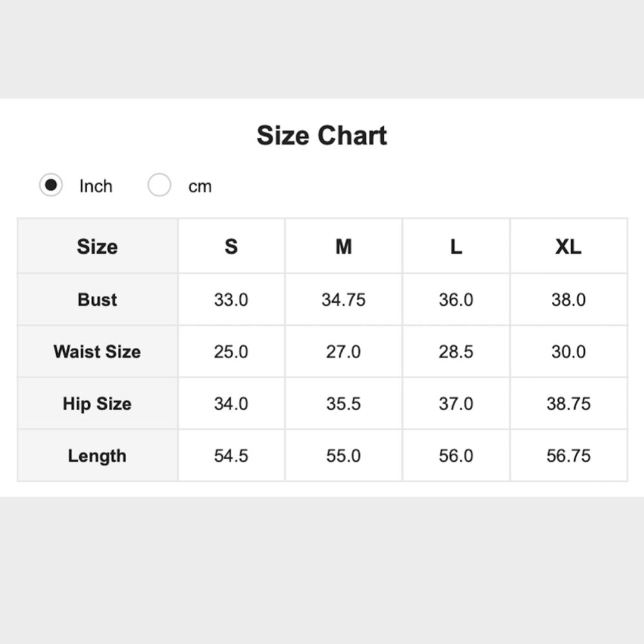644x644 pixels.
Task: Select the Waist Size row label
Action: 97,352
